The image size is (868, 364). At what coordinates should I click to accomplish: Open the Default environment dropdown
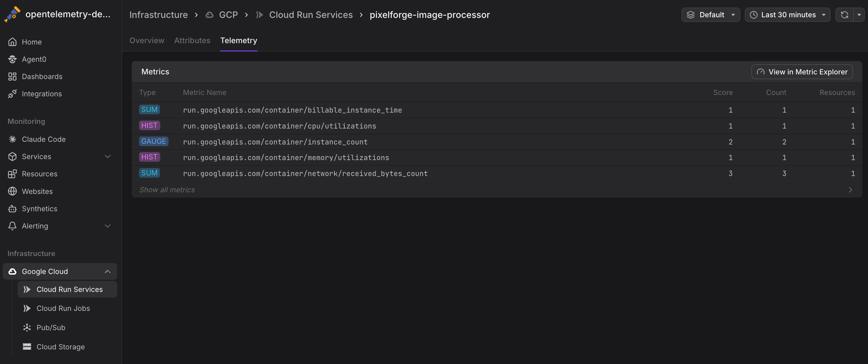pyautogui.click(x=711, y=15)
